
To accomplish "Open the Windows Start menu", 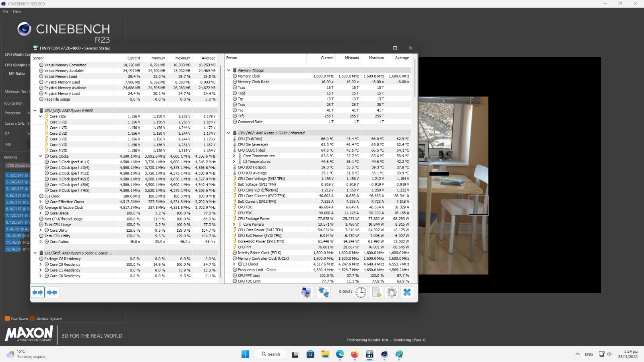I will click(x=245, y=354).
